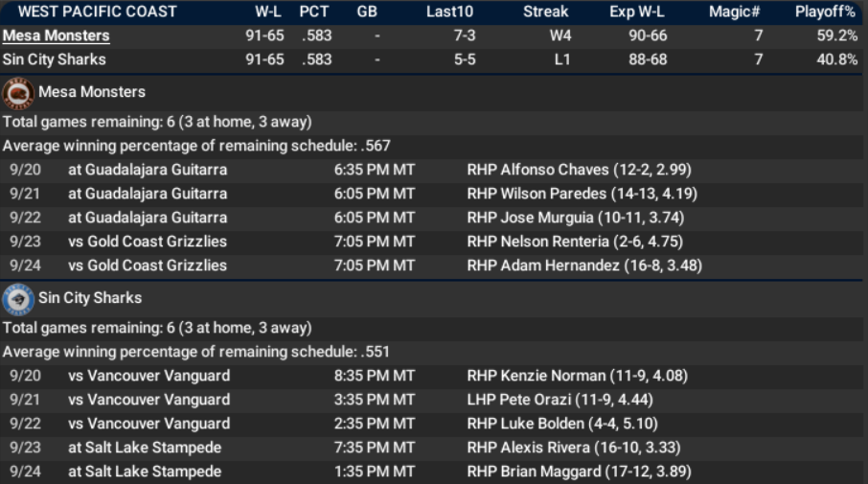The height and width of the screenshot is (484, 868).
Task: Click the Playoff% column header
Action: click(x=825, y=12)
